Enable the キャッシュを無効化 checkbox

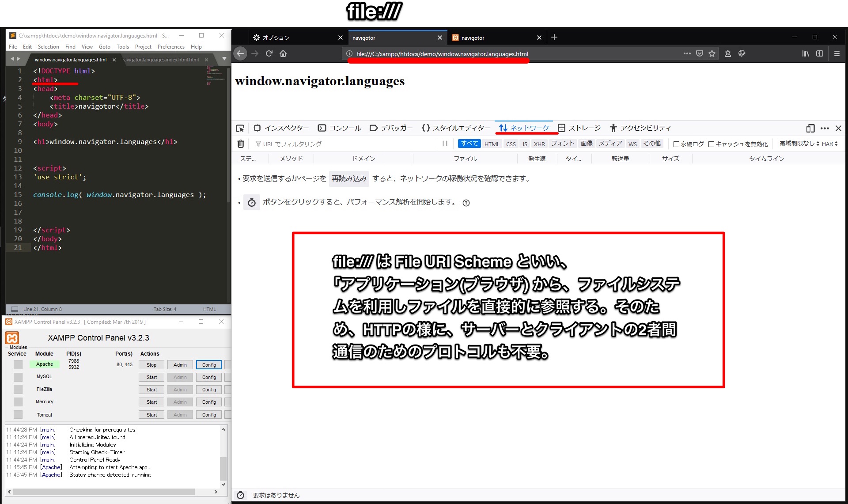pyautogui.click(x=711, y=144)
